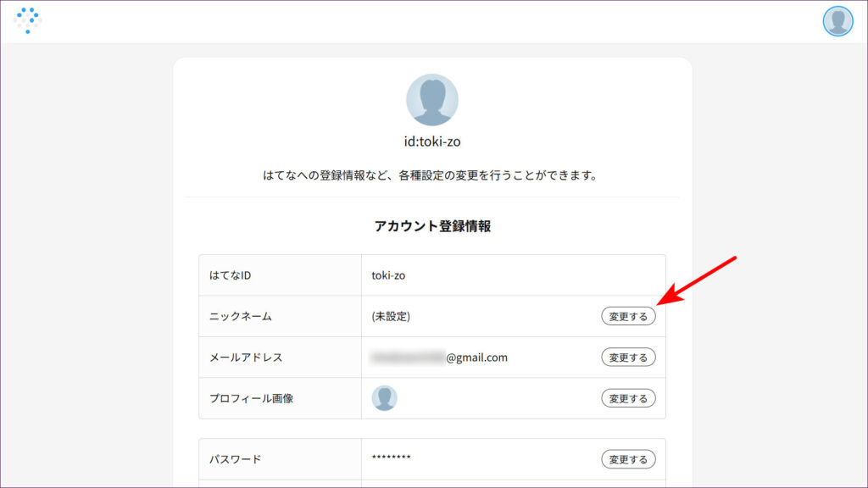Image resolution: width=868 pixels, height=488 pixels.
Task: Click the アカウント登録情報 section heading
Action: [432, 226]
